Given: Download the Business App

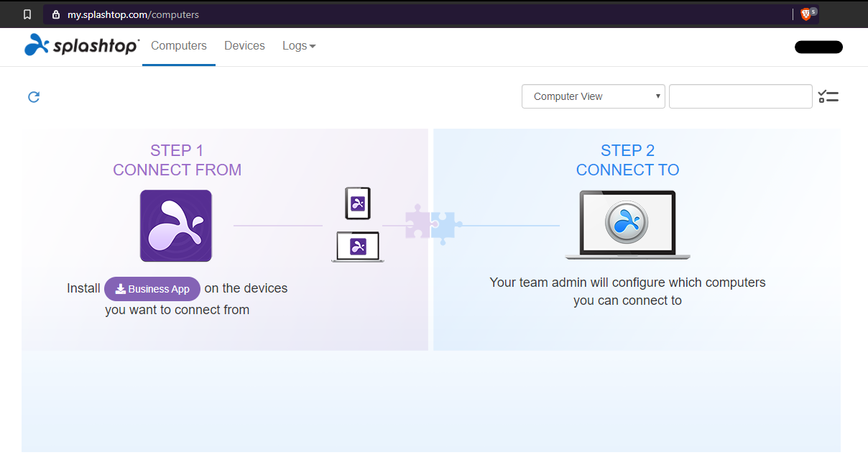Looking at the screenshot, I should [x=152, y=288].
